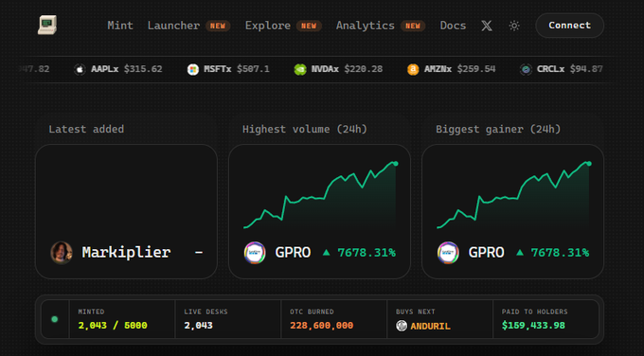Click the GPRO logo in Highest volume card

pyautogui.click(x=255, y=253)
